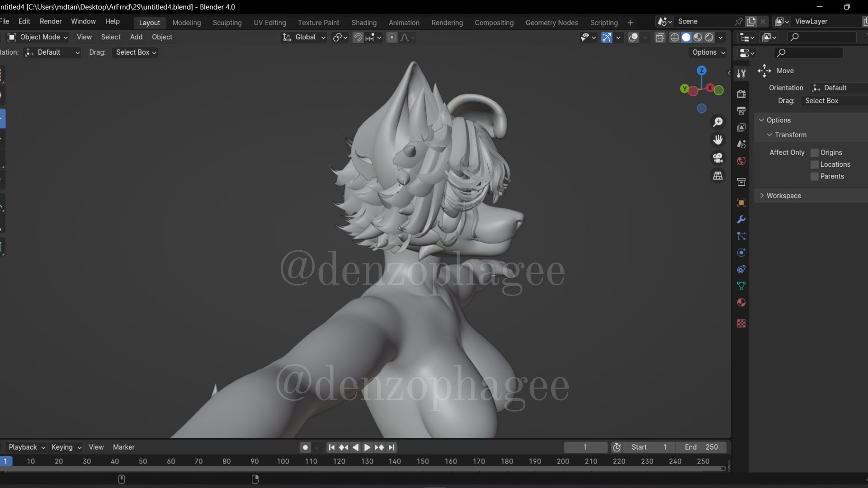The height and width of the screenshot is (488, 868).
Task: Open the Modifiers wrench properties tab
Action: (741, 220)
